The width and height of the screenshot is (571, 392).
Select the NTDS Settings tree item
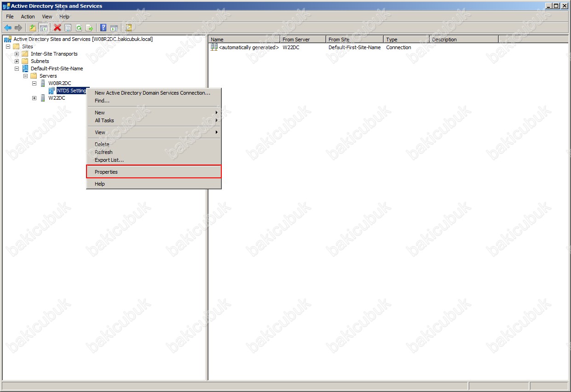[x=71, y=91]
